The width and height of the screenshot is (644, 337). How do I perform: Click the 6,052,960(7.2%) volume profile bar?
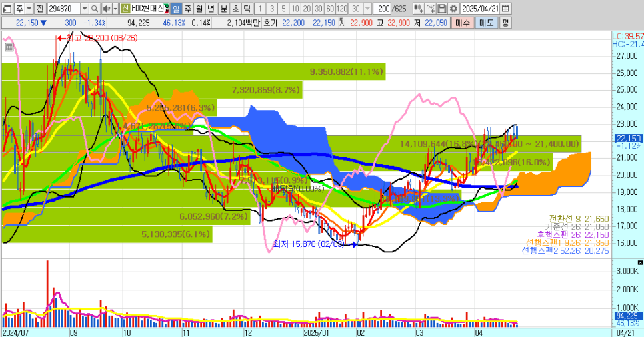(126, 216)
